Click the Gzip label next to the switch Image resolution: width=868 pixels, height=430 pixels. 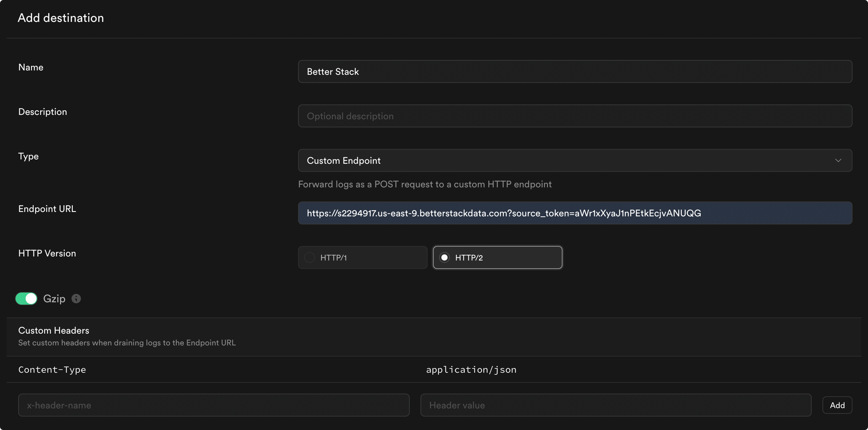[54, 299]
